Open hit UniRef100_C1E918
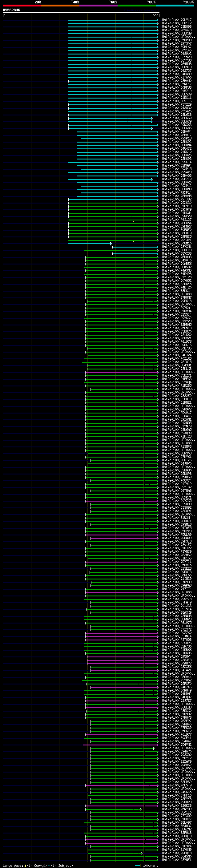The image size is (197, 868). [177, 206]
